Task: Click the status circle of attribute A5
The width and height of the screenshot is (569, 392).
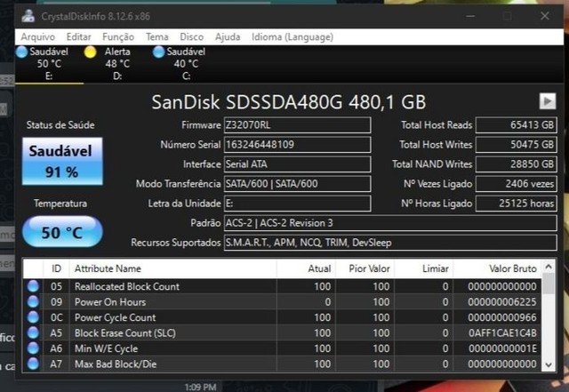Action: pyautogui.click(x=33, y=333)
